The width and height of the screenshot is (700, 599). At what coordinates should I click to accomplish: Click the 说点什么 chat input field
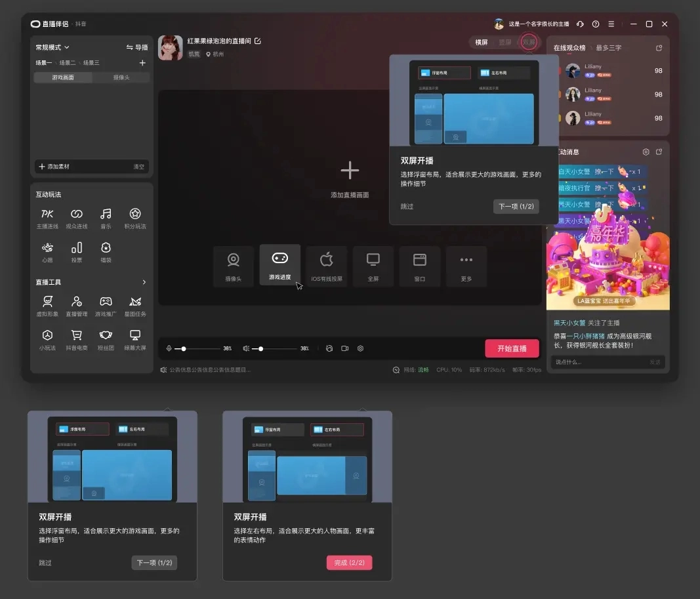coord(598,362)
